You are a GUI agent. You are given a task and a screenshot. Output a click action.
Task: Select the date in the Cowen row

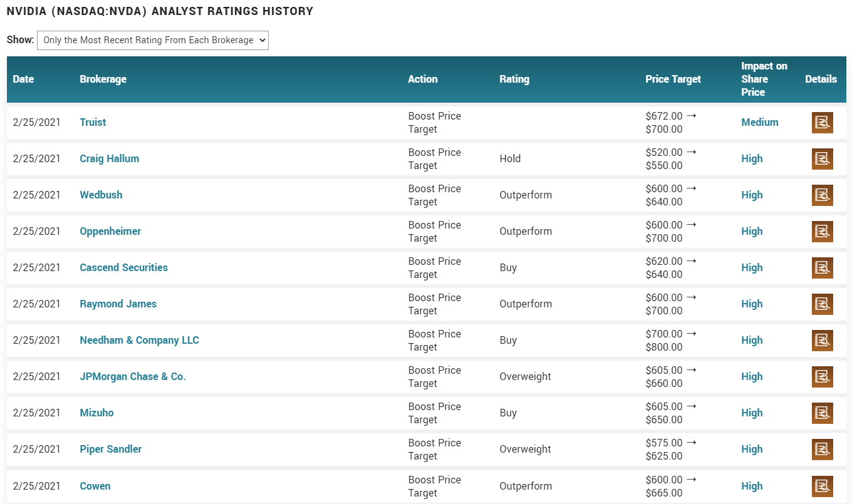[36, 486]
